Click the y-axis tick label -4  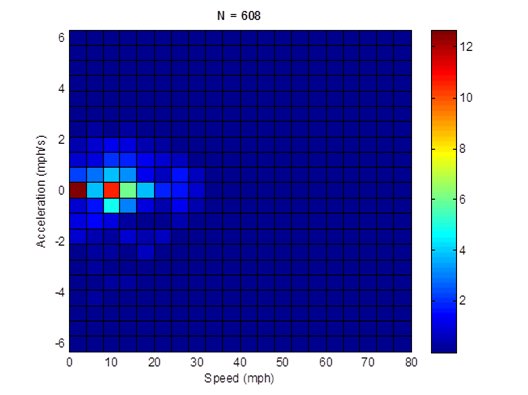tap(60, 293)
